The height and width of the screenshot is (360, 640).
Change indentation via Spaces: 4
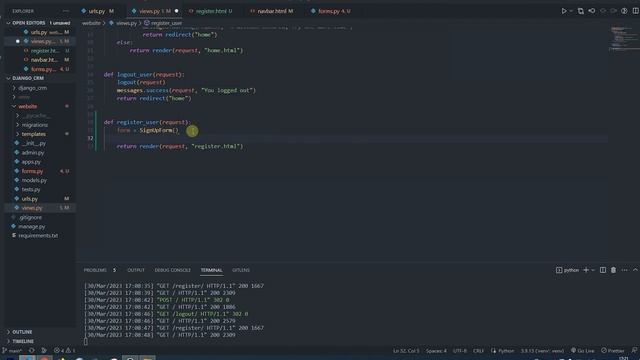[x=436, y=351]
